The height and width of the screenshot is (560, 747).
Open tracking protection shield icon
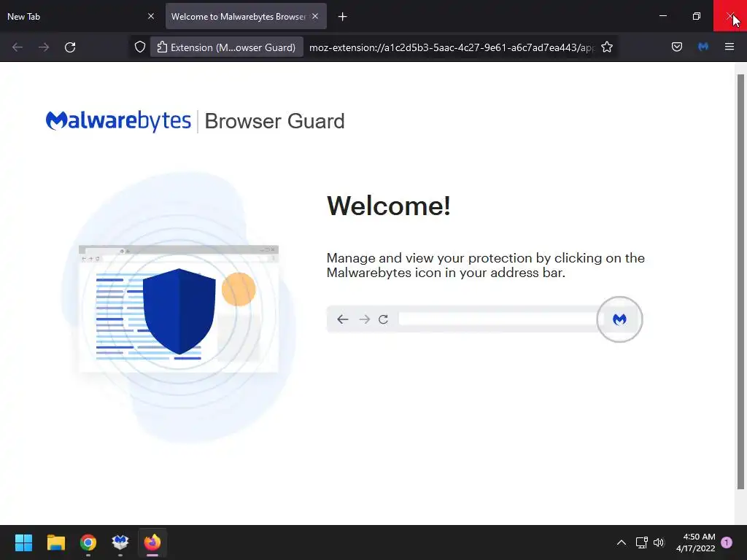(139, 47)
